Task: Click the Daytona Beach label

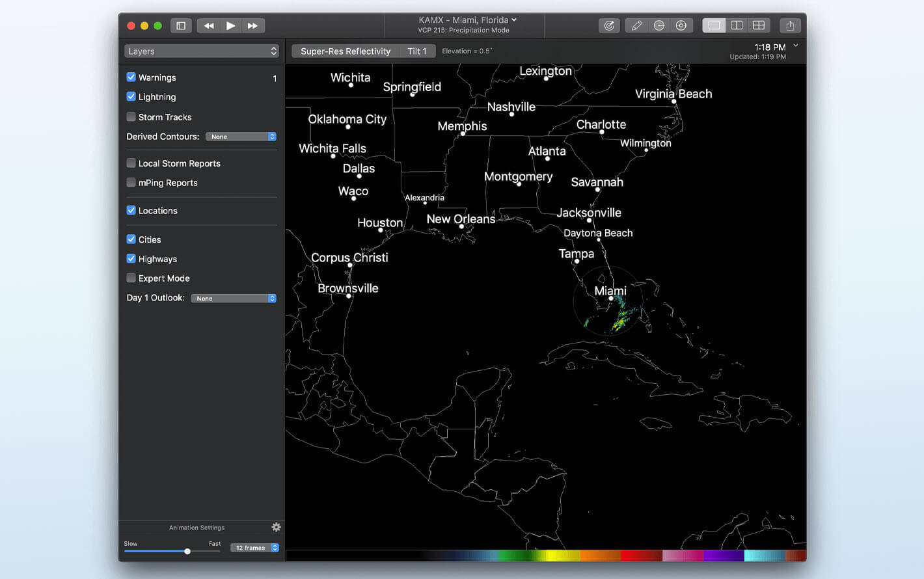Action: tap(598, 233)
